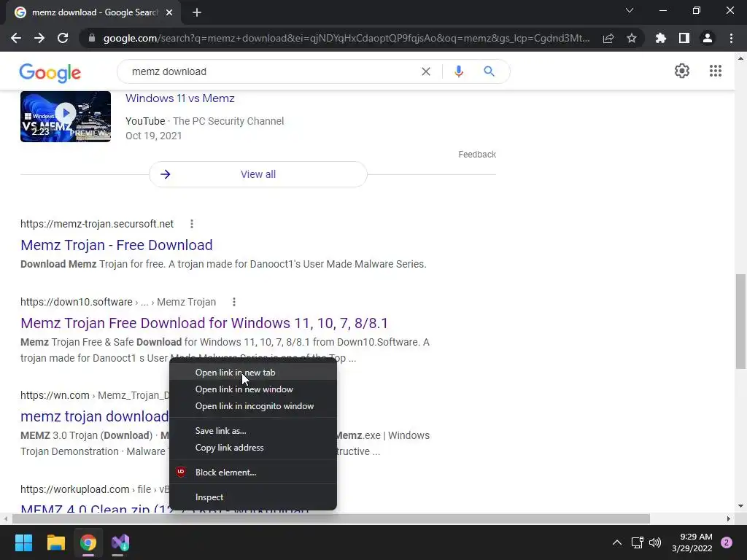
Task: Open result options for memz-trojan.securesoft.net
Action: [x=192, y=224]
